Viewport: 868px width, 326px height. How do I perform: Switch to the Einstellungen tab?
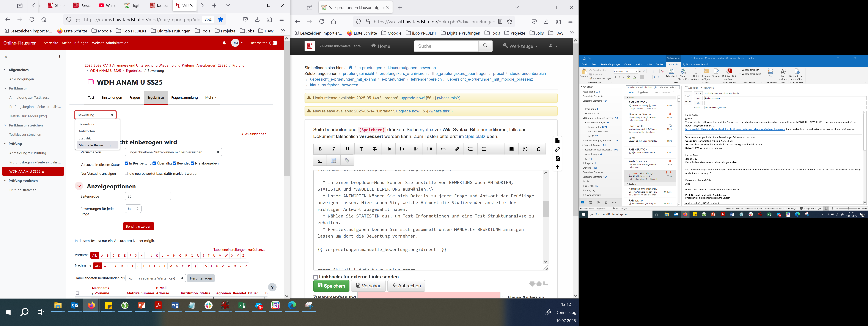[112, 97]
